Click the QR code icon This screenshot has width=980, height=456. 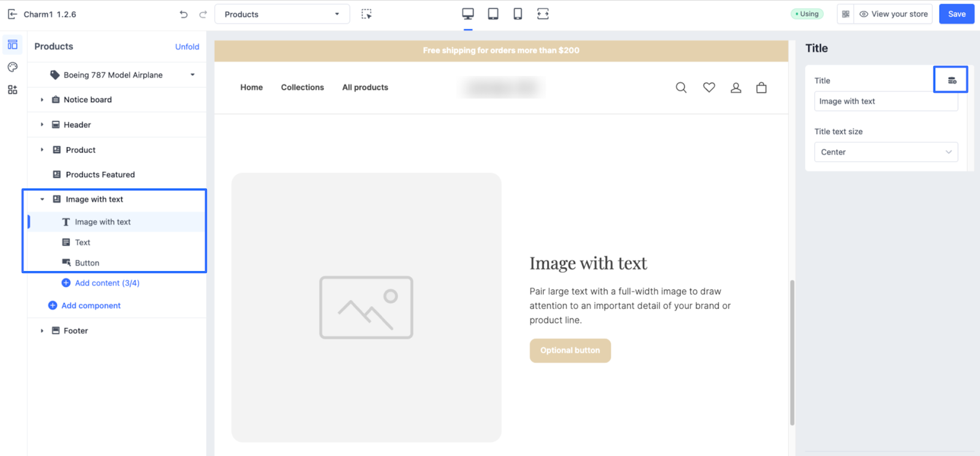coord(845,14)
